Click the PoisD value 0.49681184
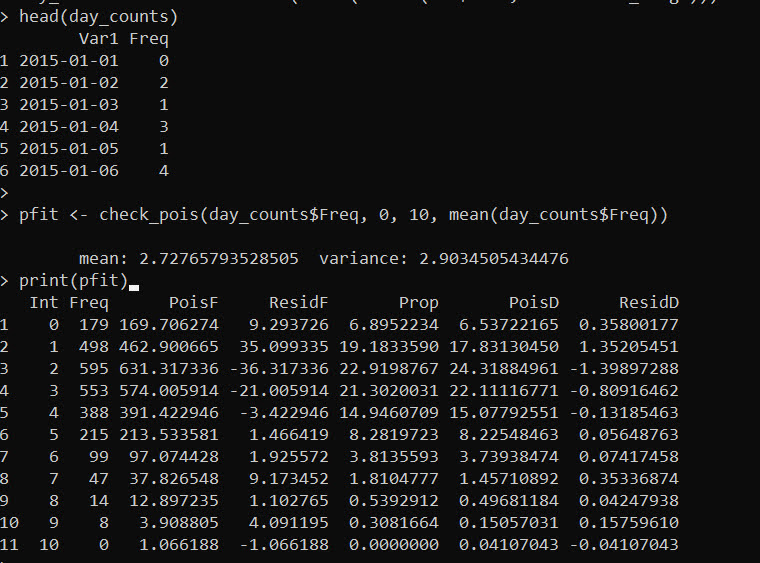760x563 pixels. point(508,501)
